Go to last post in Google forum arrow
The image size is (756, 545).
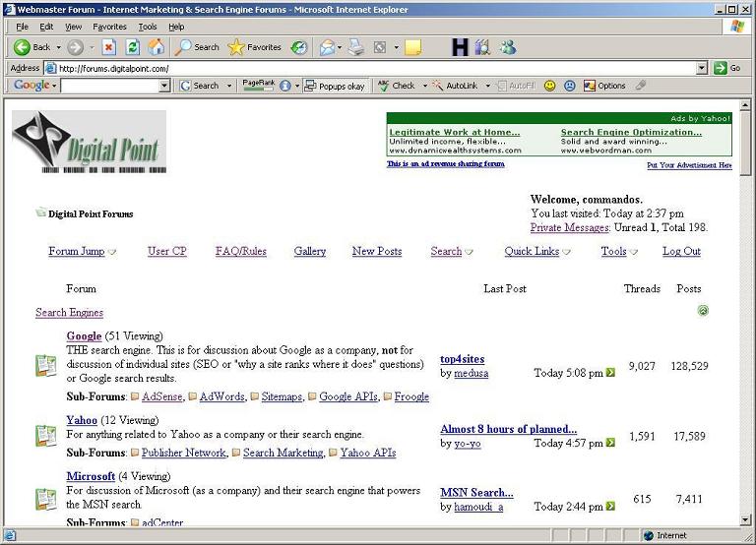610,373
